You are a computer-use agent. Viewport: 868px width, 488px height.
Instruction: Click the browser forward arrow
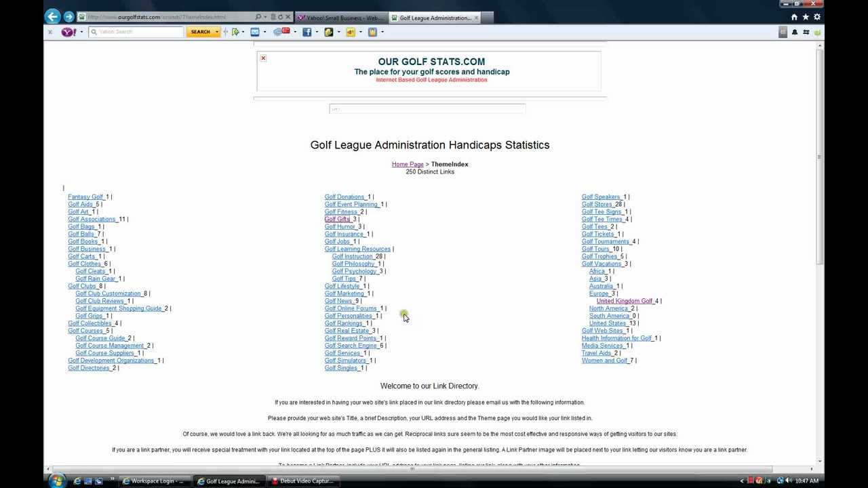click(68, 17)
